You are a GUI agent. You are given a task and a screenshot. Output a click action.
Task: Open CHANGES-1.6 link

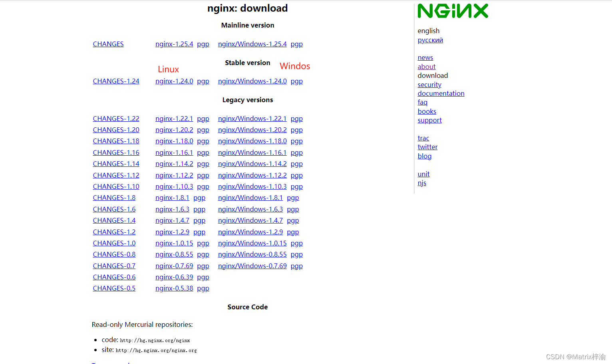(114, 209)
